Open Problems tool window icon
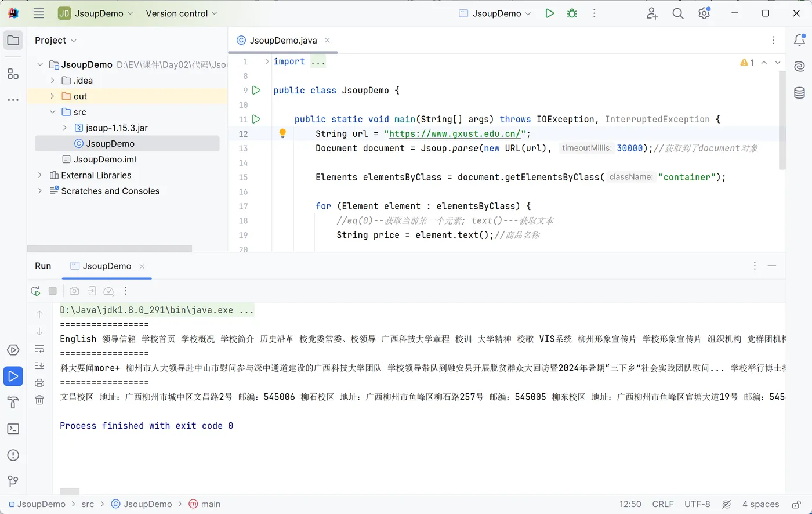Screen dimensions: 812x514 point(13,455)
